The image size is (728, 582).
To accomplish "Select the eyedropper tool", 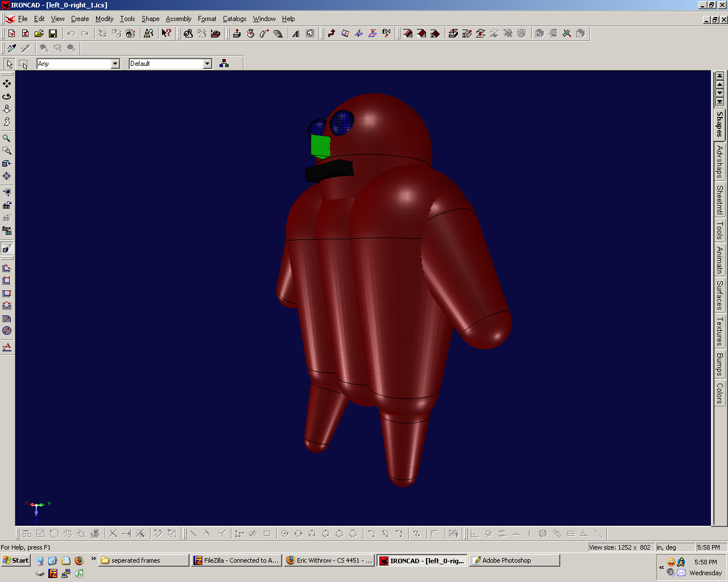I will (11, 48).
